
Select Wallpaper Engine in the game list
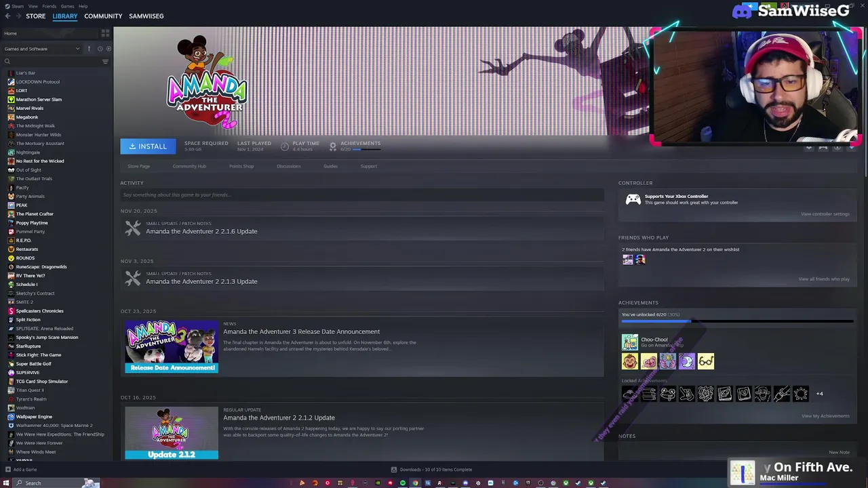[x=34, y=416]
